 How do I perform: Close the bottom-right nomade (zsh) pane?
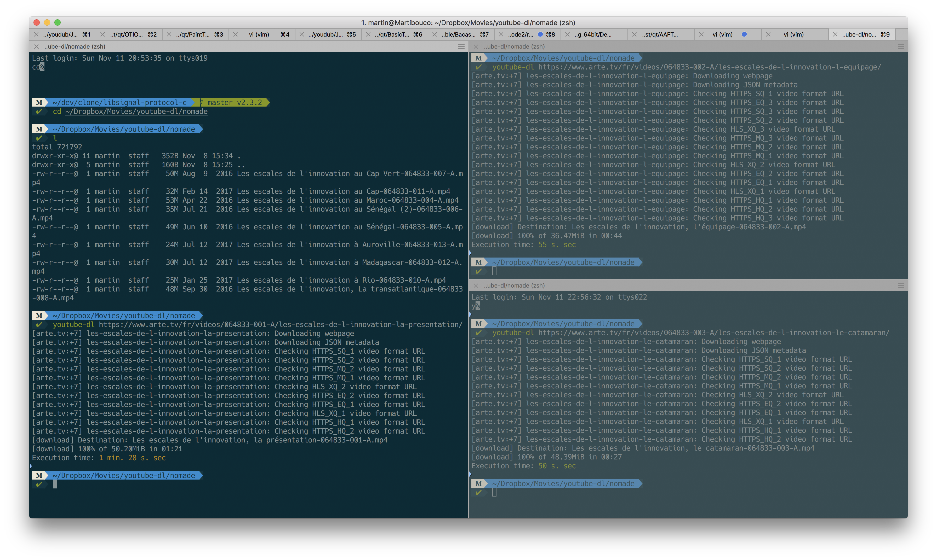point(476,286)
